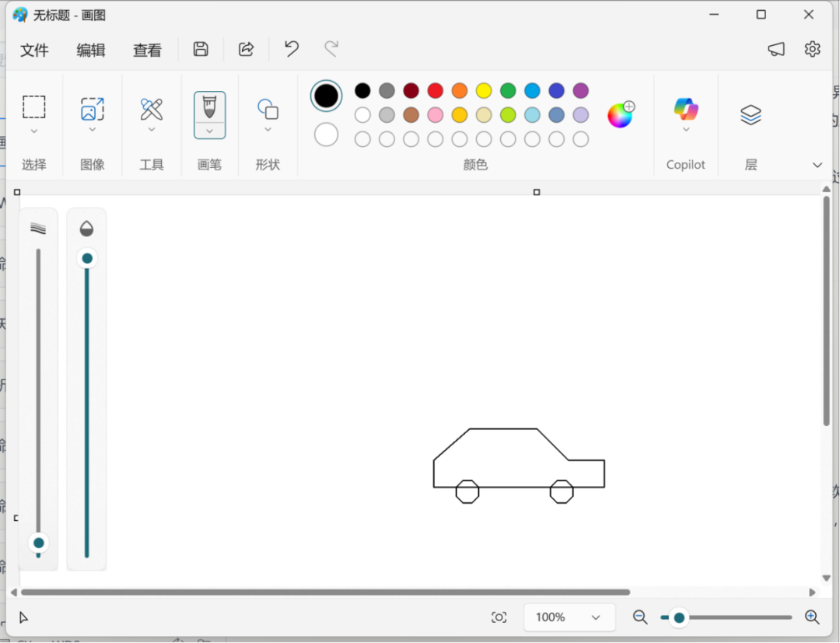Expand the Tools dropdown arrow
Viewport: 840px width, 643px height.
click(x=152, y=130)
